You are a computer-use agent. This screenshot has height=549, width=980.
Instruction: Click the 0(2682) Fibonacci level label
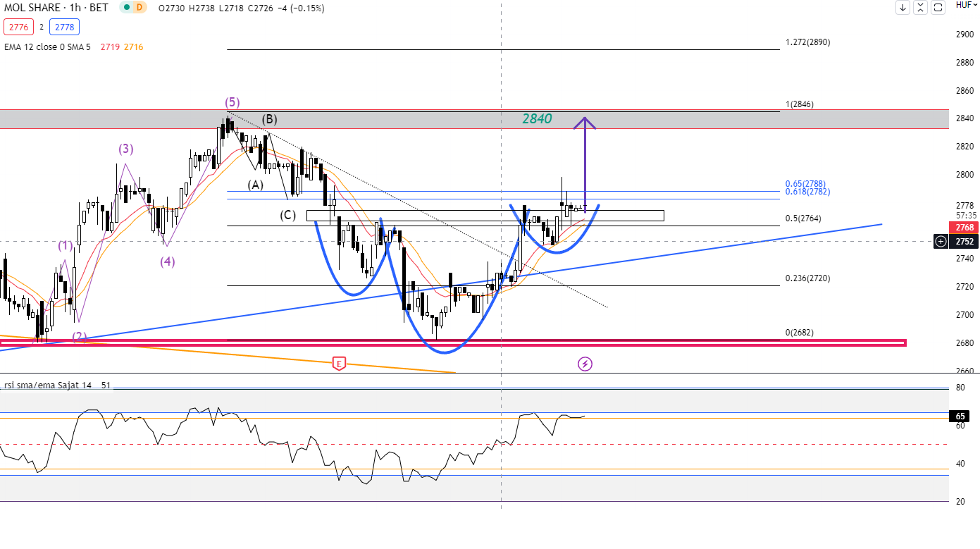pos(800,333)
